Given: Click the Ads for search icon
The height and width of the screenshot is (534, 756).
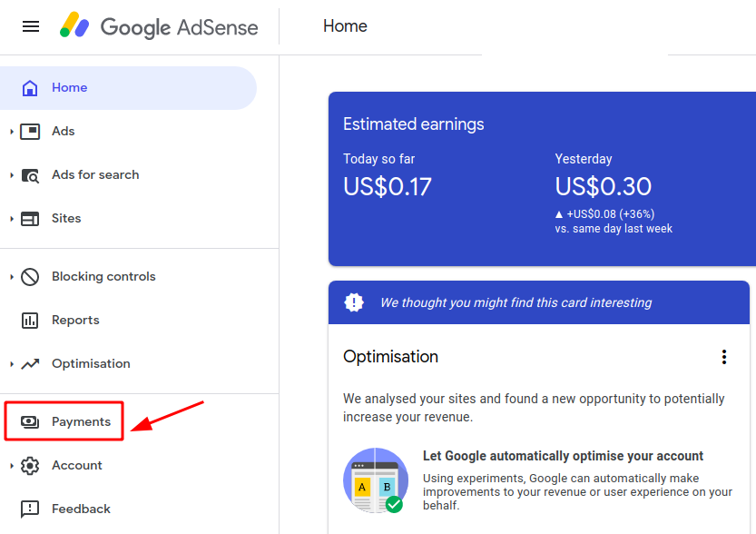Looking at the screenshot, I should coord(30,175).
